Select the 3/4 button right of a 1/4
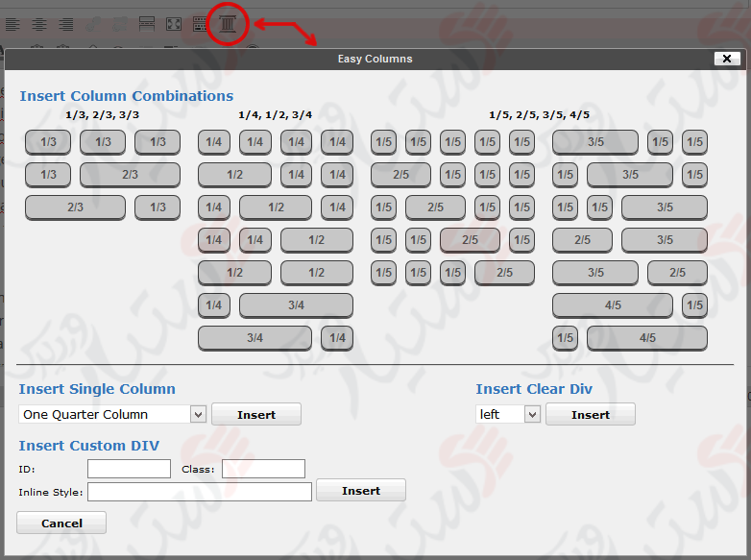751x560 pixels. click(296, 305)
